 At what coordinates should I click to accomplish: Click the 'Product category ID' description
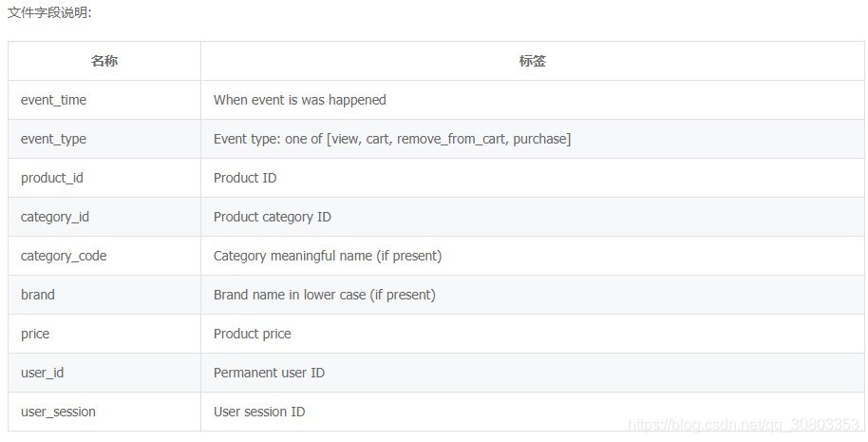click(273, 217)
